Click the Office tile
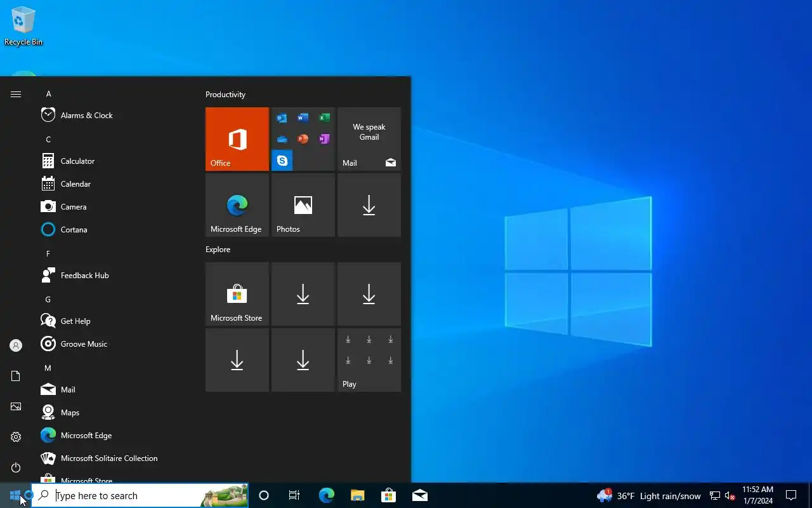The width and height of the screenshot is (812, 508). pyautogui.click(x=237, y=139)
